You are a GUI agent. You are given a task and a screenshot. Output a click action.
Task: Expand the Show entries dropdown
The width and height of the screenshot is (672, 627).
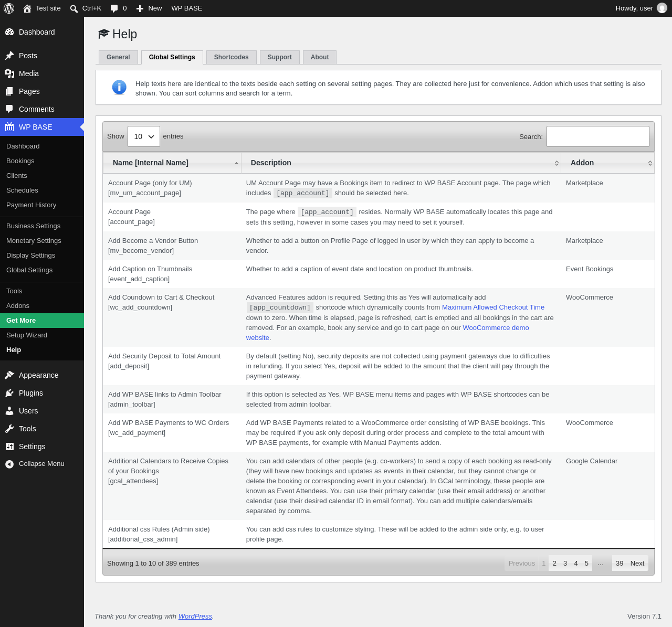(x=144, y=136)
